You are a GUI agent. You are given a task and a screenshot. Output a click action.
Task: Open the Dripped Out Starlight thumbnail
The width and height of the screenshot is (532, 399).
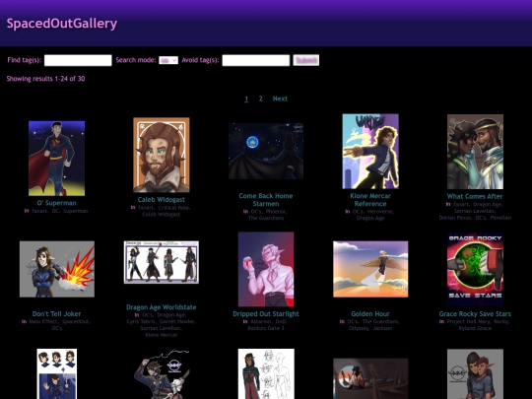pyautogui.click(x=266, y=269)
